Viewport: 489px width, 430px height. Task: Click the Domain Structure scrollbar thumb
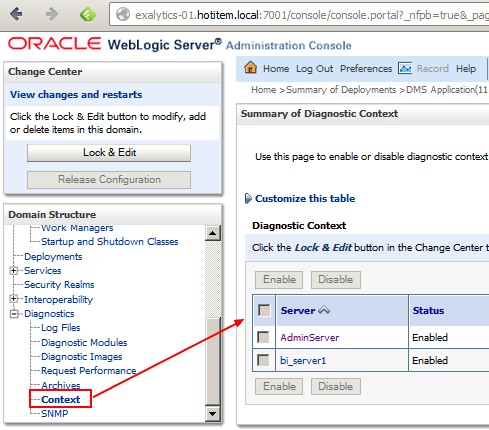pos(213,361)
